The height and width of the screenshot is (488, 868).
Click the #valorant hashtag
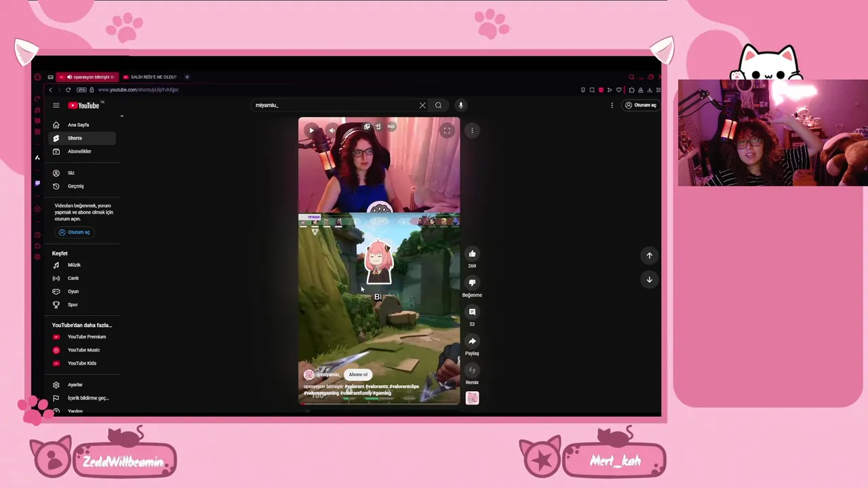point(355,386)
